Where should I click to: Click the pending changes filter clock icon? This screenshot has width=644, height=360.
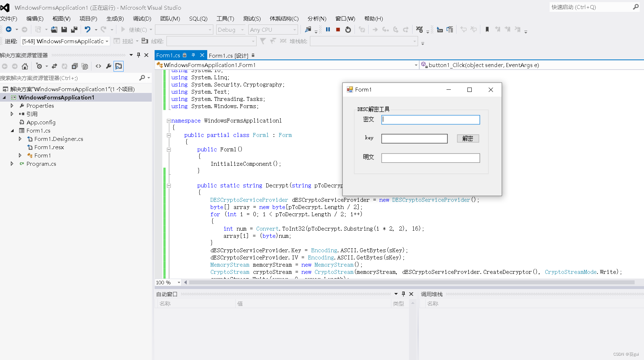pyautogui.click(x=39, y=66)
